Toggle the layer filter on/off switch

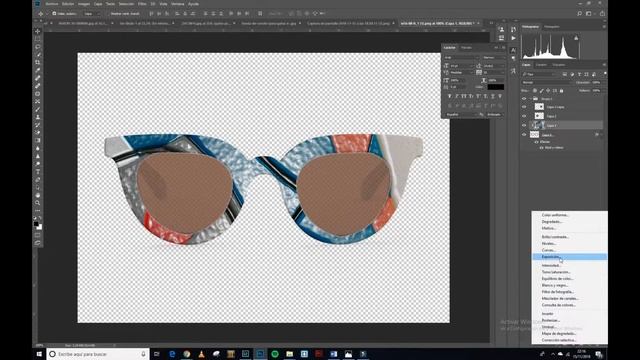(604, 74)
